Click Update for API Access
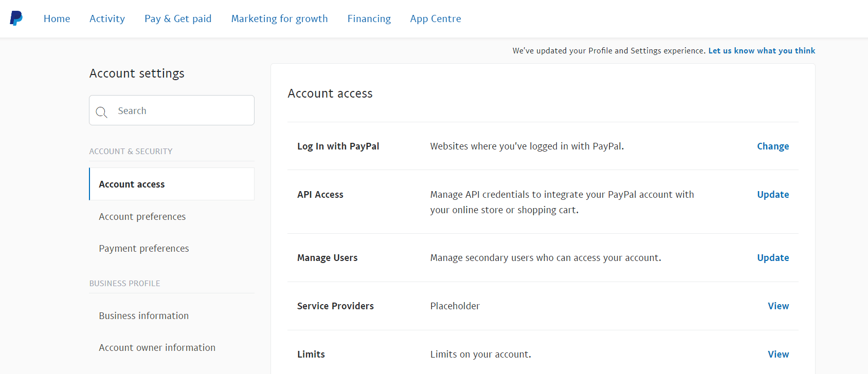The image size is (868, 374). click(773, 194)
